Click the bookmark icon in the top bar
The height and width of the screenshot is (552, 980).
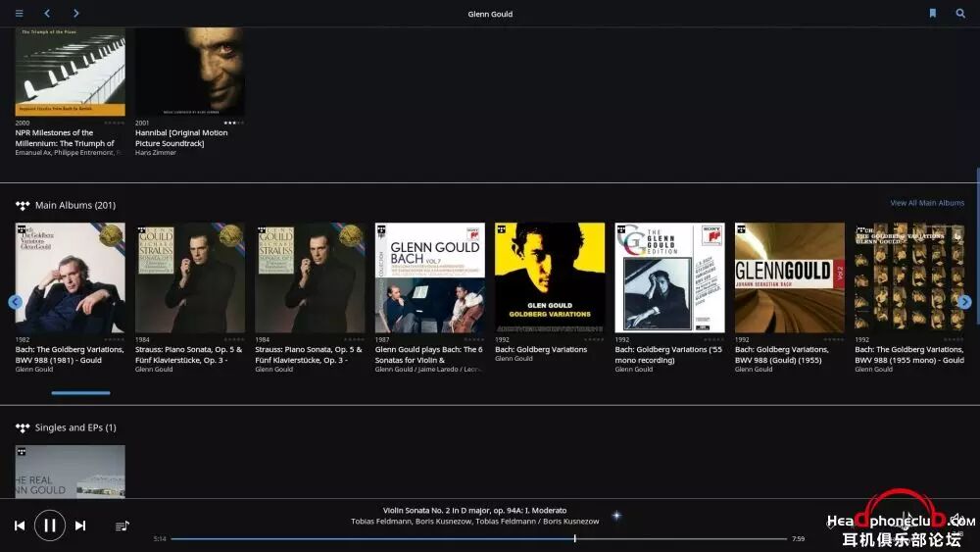click(933, 13)
